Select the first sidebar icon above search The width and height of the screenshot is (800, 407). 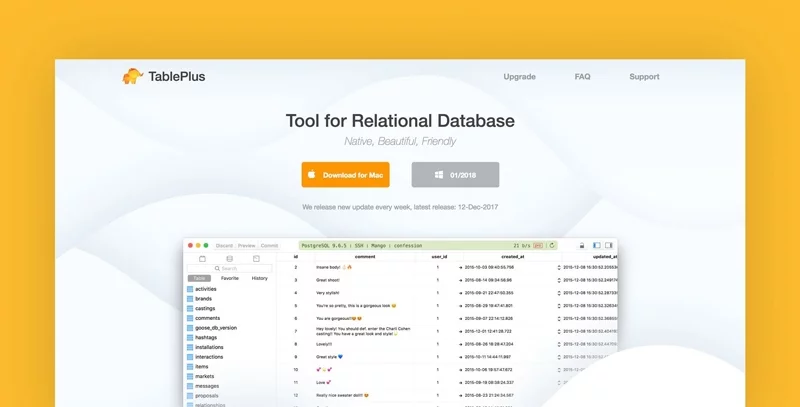(202, 259)
